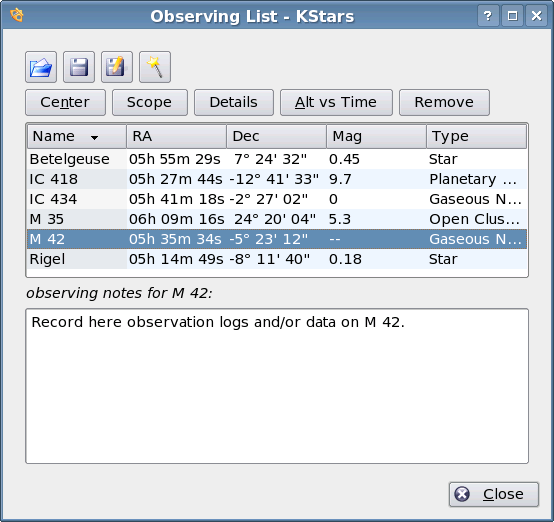Viewport: 554px width, 522px height.
Task: Select the Betelgeuse row
Action: click(x=277, y=159)
